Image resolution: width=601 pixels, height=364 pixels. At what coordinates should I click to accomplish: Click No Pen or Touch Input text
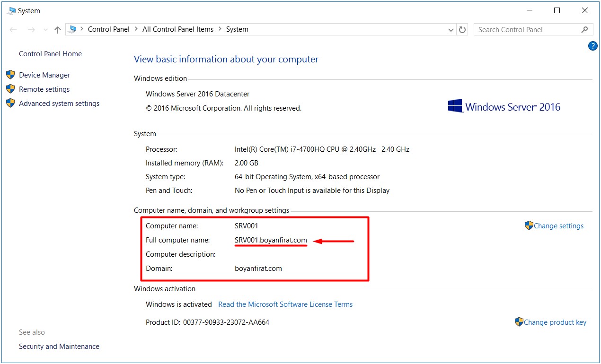[x=312, y=191]
